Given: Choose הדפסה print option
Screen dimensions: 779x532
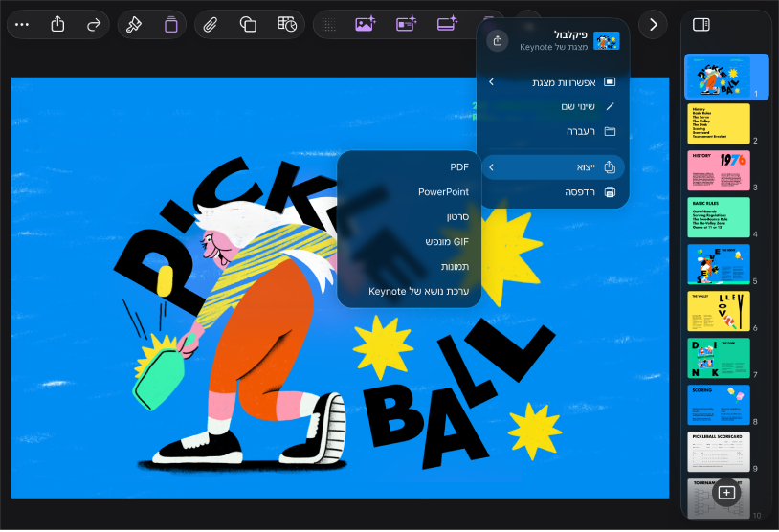Looking at the screenshot, I should pos(553,191).
